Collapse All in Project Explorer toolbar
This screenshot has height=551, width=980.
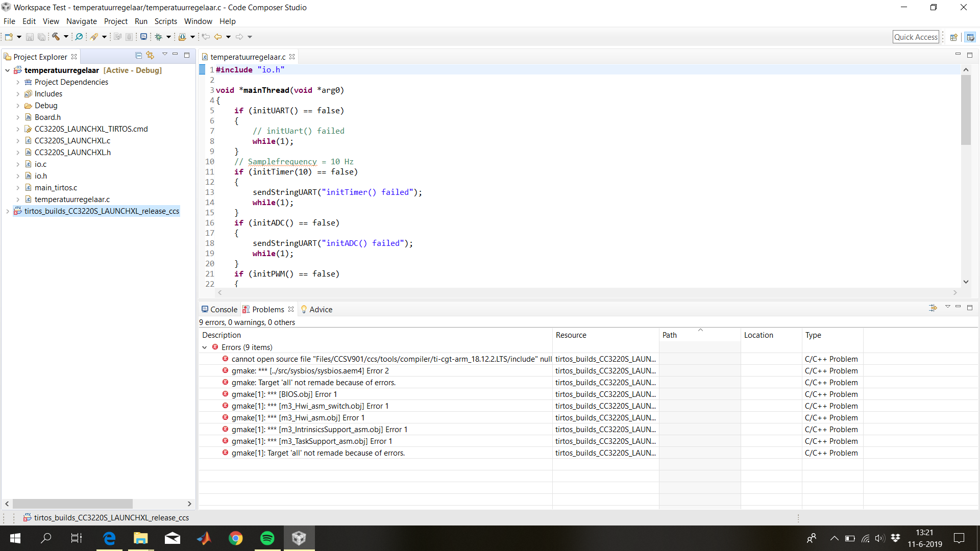coord(138,55)
